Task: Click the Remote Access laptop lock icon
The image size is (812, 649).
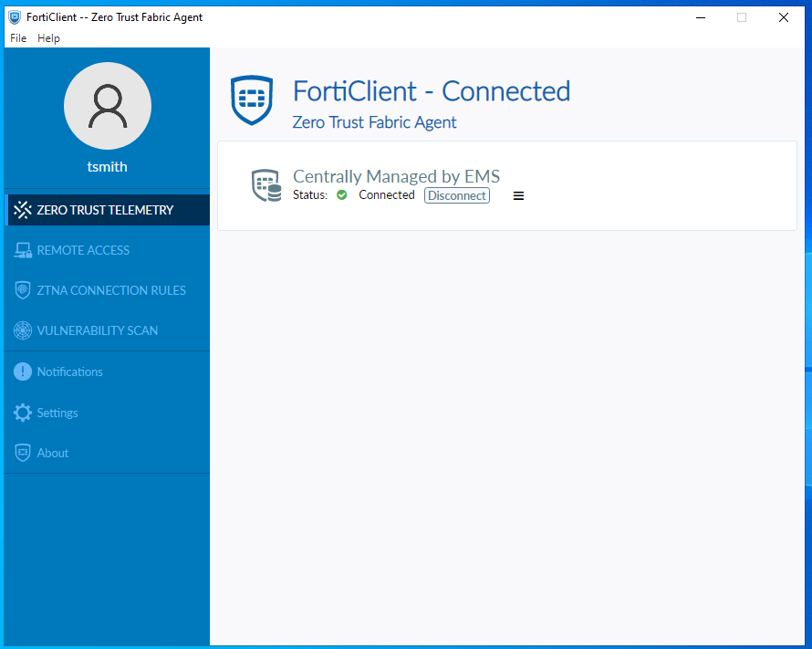Action: click(x=23, y=250)
